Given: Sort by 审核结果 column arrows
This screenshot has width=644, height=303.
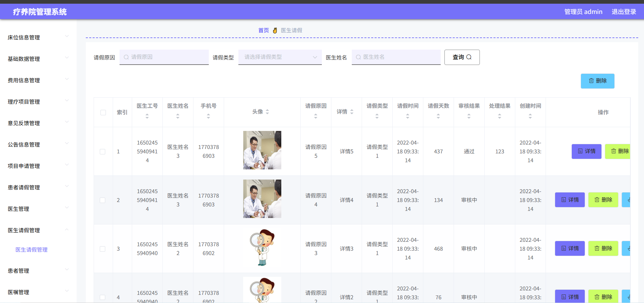Looking at the screenshot, I should point(469,116).
